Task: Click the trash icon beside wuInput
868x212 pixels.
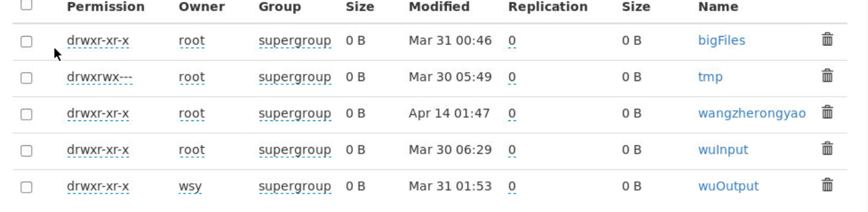Action: pyautogui.click(x=827, y=149)
